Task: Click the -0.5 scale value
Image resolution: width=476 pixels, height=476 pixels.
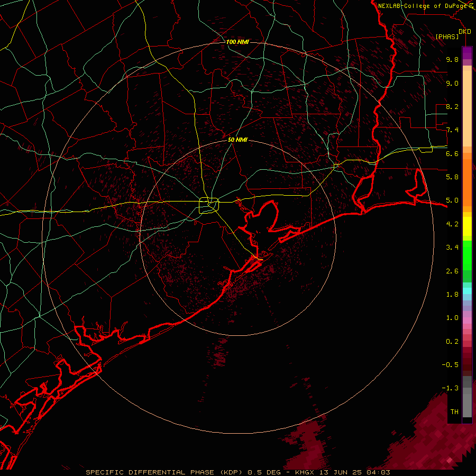Action: (450, 364)
